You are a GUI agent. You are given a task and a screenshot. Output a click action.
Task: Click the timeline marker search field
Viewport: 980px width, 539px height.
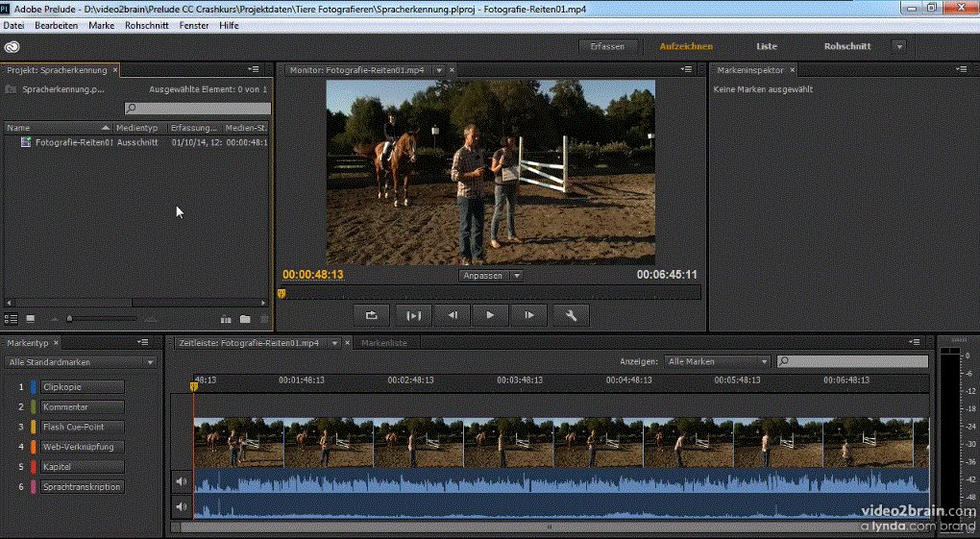click(x=852, y=361)
